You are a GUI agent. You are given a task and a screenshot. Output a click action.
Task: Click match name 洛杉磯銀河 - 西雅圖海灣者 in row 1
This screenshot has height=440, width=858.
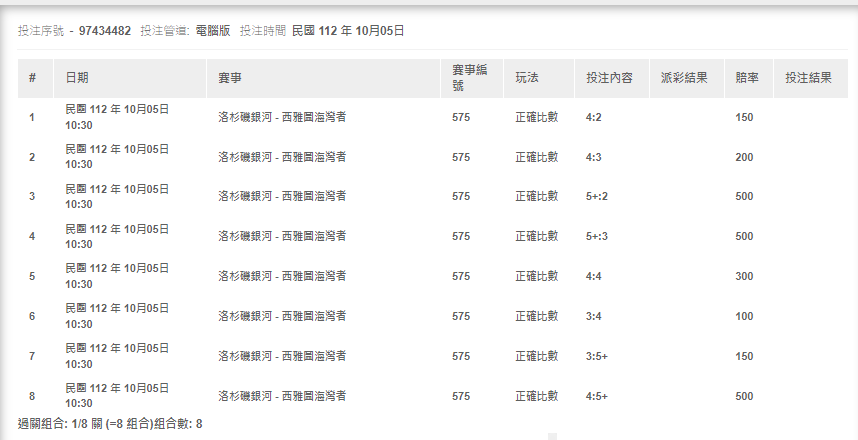coord(282,117)
